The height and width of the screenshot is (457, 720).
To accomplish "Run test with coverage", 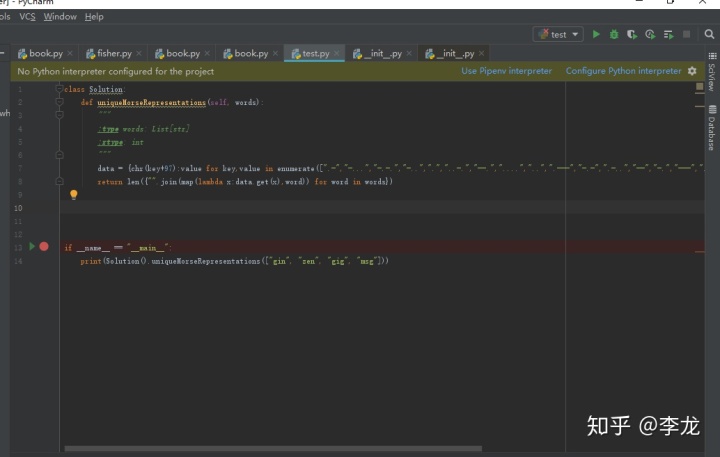I will [632, 34].
